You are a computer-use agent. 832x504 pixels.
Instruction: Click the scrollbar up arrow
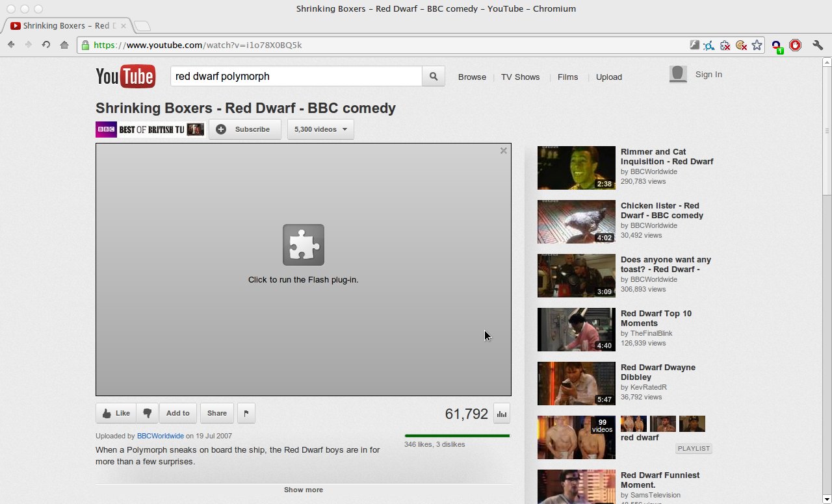pos(827,62)
